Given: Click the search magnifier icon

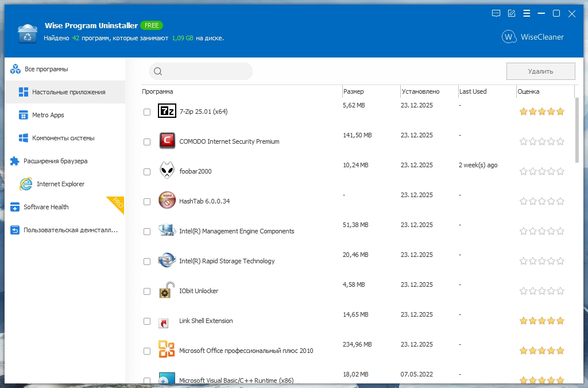Looking at the screenshot, I should point(158,71).
